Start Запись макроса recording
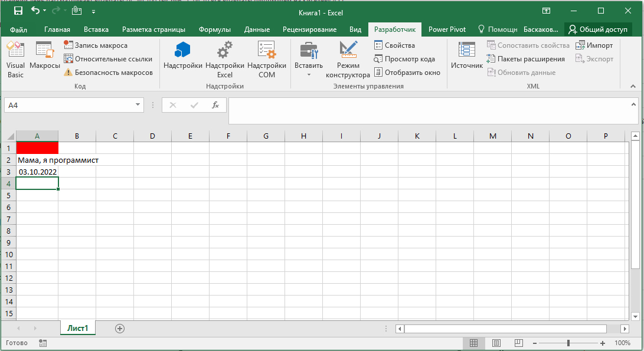644x351 pixels. 95,45
